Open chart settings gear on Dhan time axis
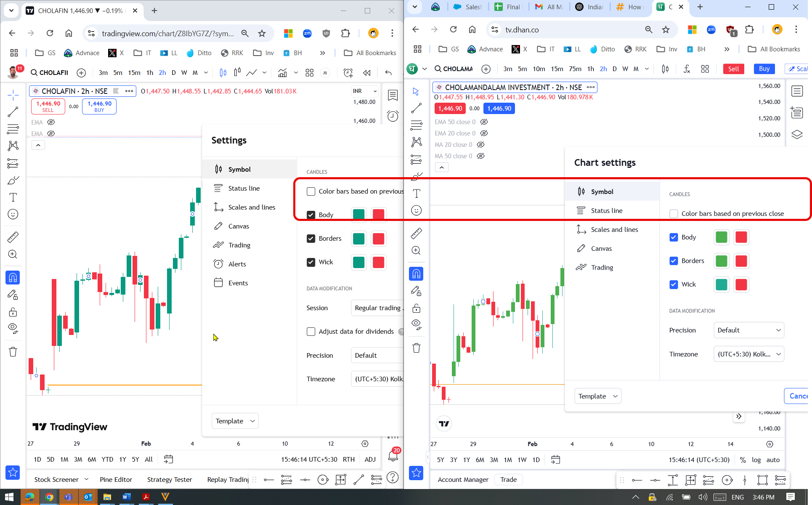 click(x=770, y=444)
